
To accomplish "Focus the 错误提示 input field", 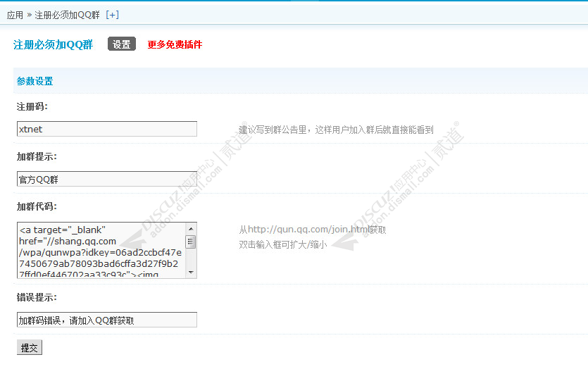I will point(107,320).
